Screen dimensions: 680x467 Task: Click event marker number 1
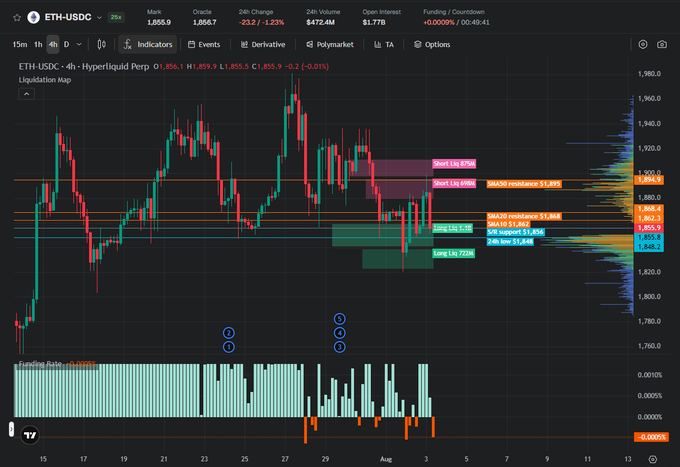[229, 347]
